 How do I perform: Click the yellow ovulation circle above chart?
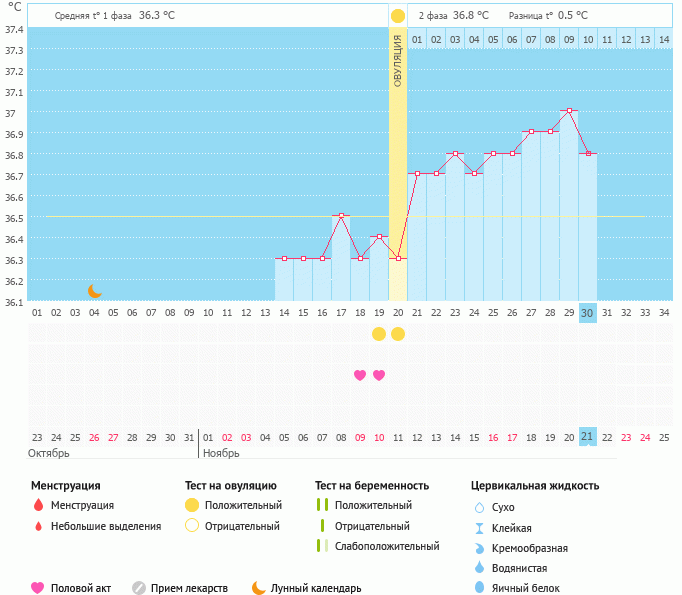coord(398,16)
